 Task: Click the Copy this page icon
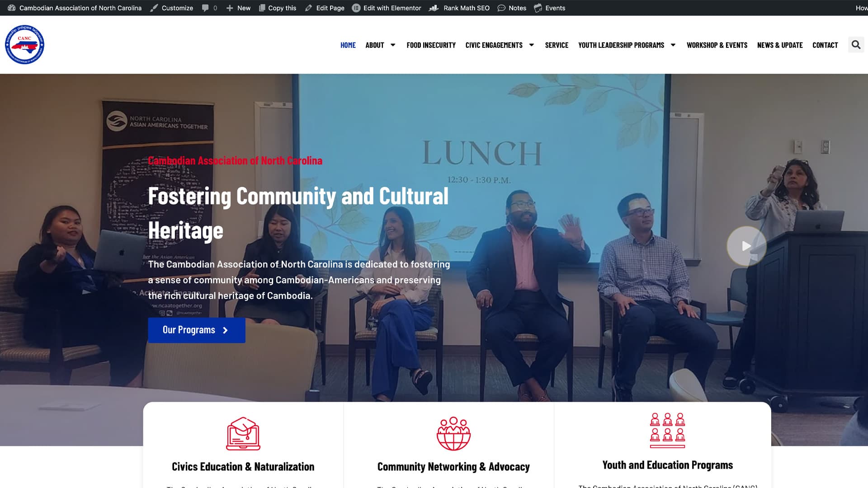[262, 8]
